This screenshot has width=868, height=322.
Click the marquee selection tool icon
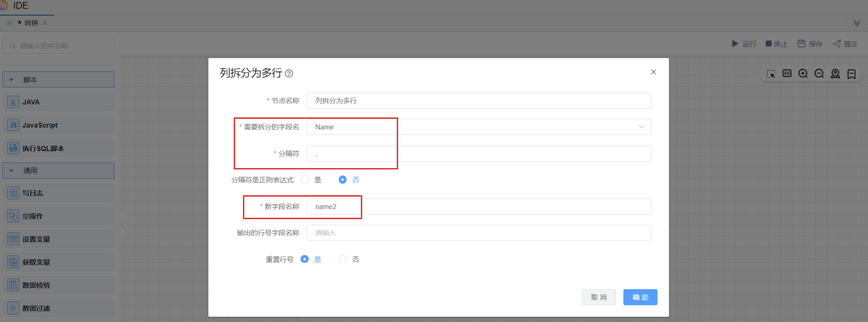click(x=770, y=74)
